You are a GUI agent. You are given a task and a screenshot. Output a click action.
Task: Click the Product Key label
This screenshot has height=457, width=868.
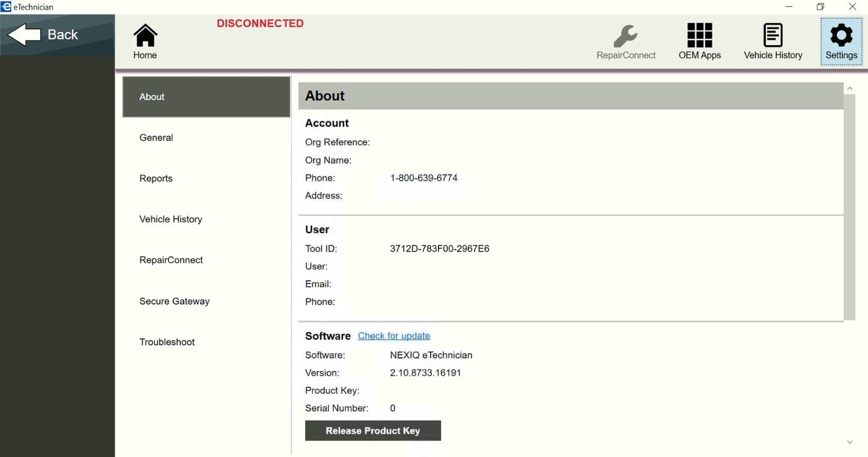click(332, 391)
